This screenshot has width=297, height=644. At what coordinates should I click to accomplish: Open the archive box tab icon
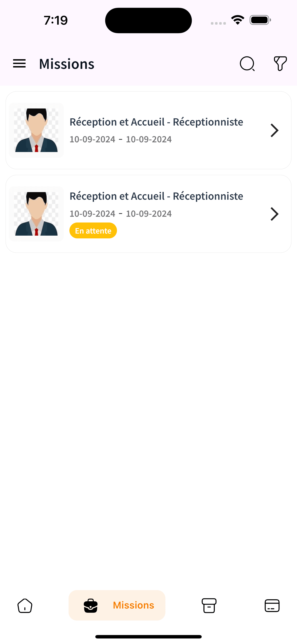(x=209, y=606)
